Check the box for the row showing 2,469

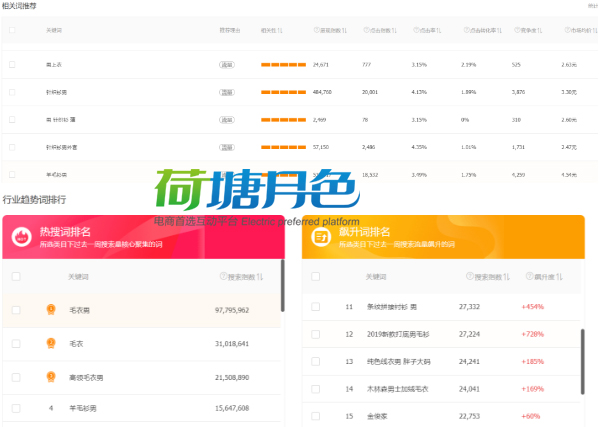(x=12, y=119)
